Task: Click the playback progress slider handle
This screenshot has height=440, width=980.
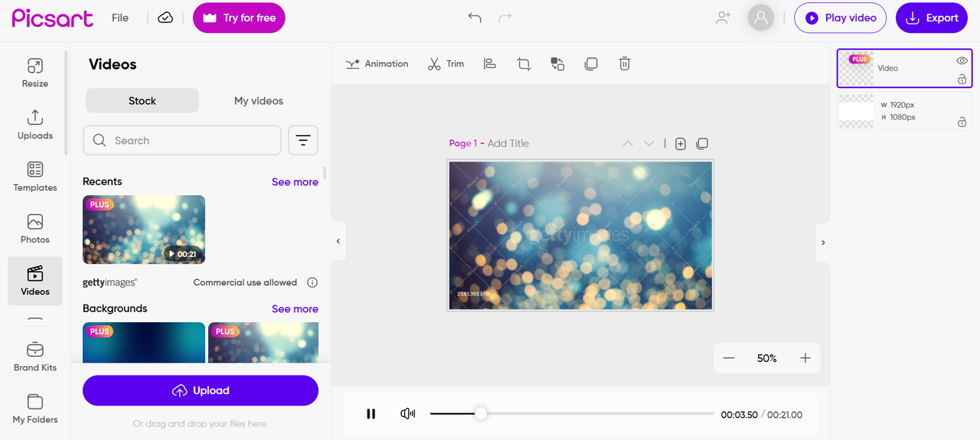Action: point(480,414)
